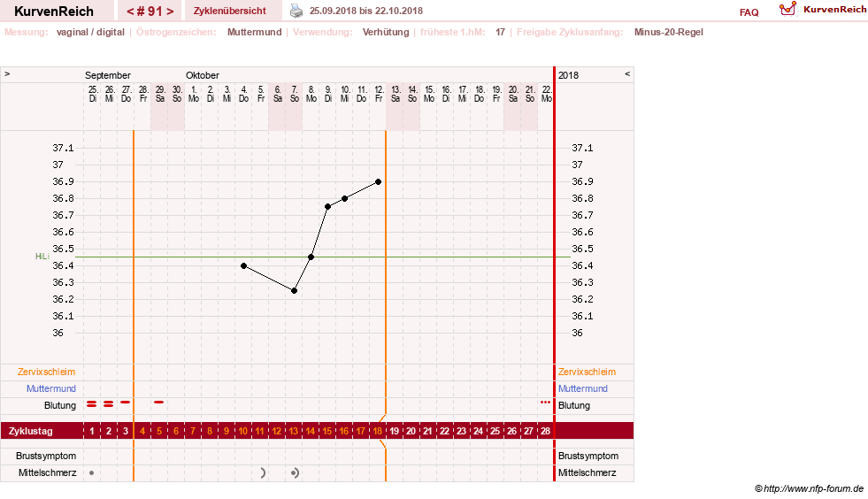This screenshot has height=499, width=868.
Task: Click the Mittelschmerz symbol on day 13
Action: point(295,473)
